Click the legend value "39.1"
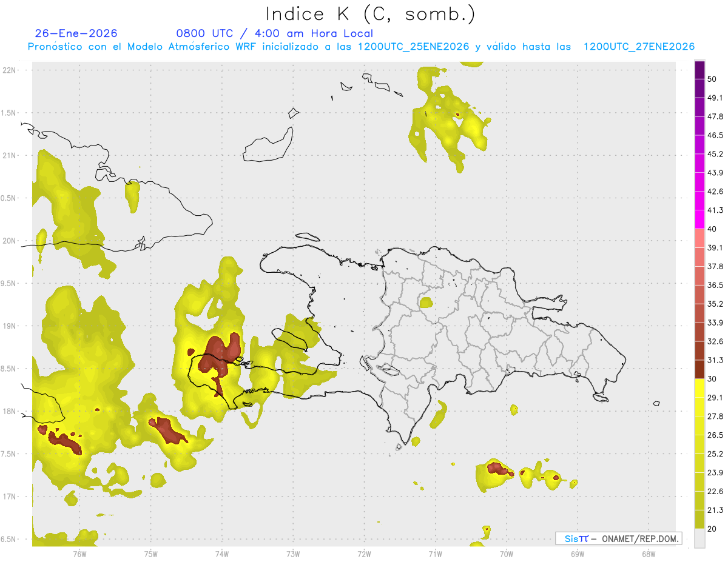The image size is (728, 562). click(x=715, y=247)
